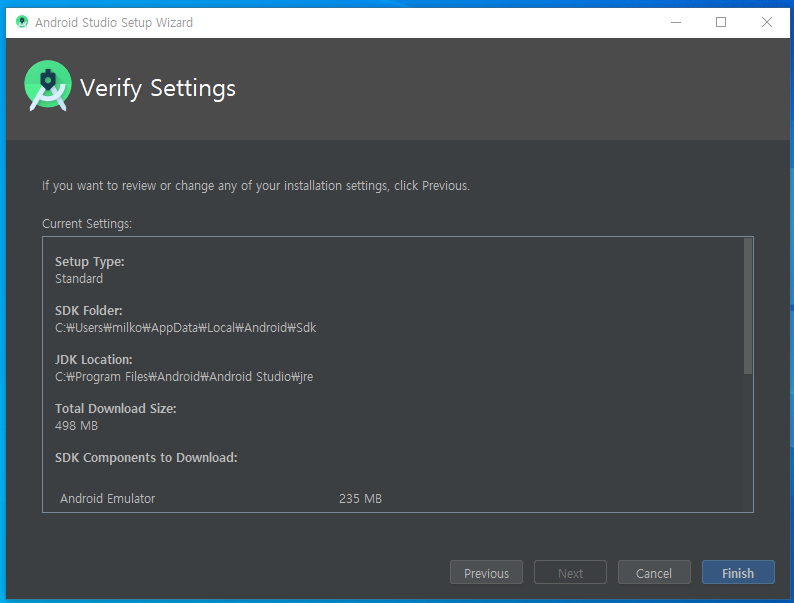Image resolution: width=794 pixels, height=603 pixels.
Task: Close the Setup Wizard window
Action: 767,22
